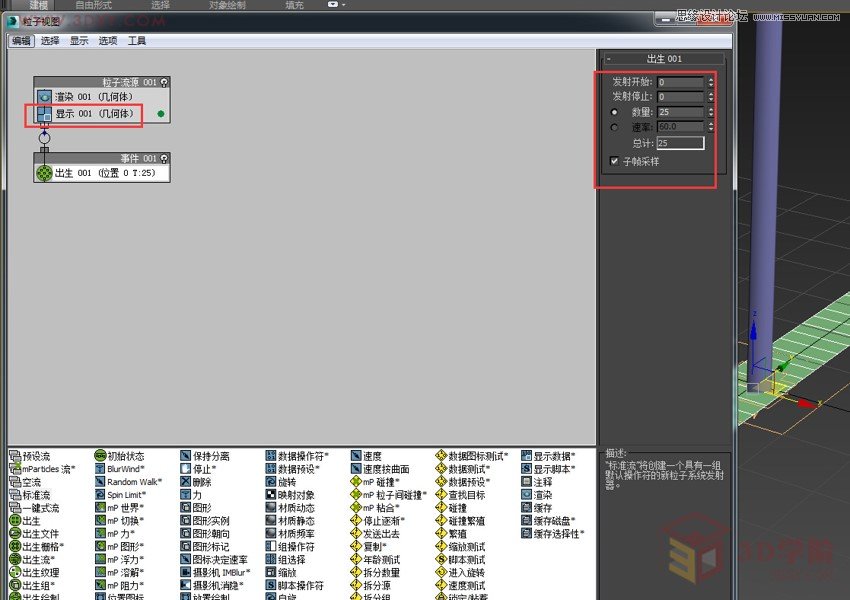Choose the 删除 (Delete) operator icon
The width and height of the screenshot is (850, 600).
pos(200,480)
